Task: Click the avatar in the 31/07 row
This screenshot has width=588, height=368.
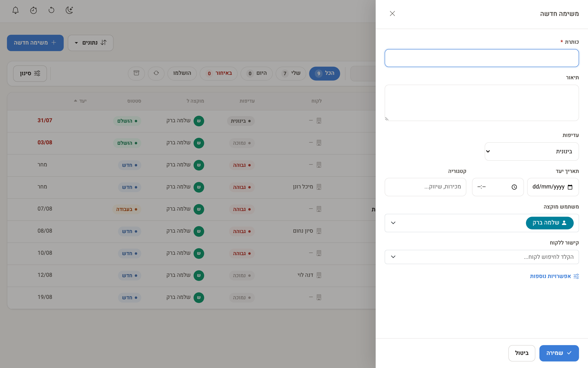Action: [199, 121]
